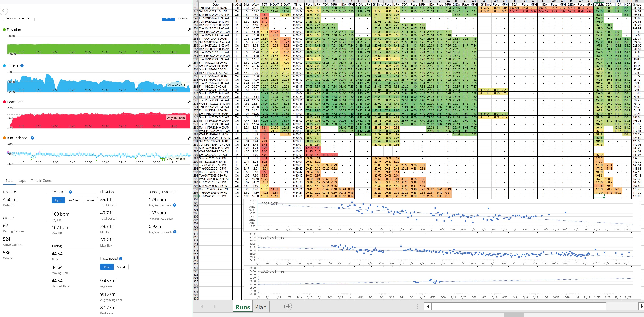Select the bold 23:19 5K time cell
This screenshot has height=317, width=644.
(377, 110)
